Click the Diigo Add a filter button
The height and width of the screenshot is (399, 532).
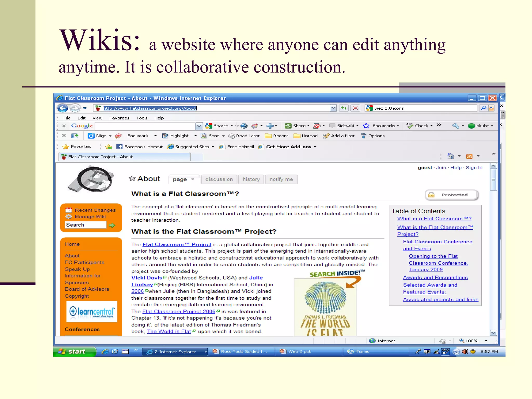[339, 136]
